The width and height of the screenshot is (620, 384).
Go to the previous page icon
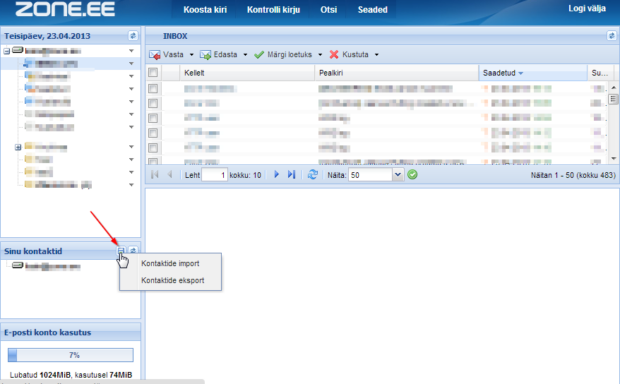point(170,174)
